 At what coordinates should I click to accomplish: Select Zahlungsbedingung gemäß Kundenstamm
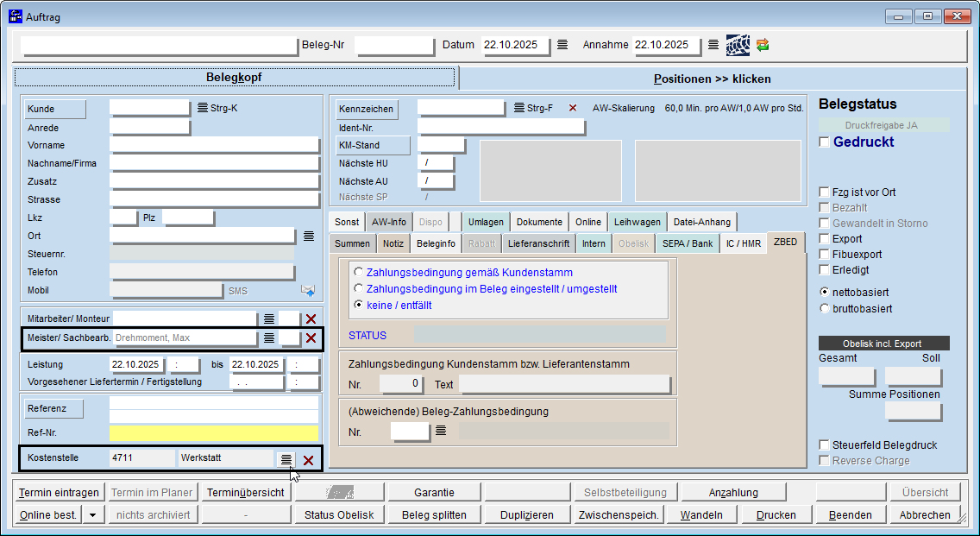358,272
